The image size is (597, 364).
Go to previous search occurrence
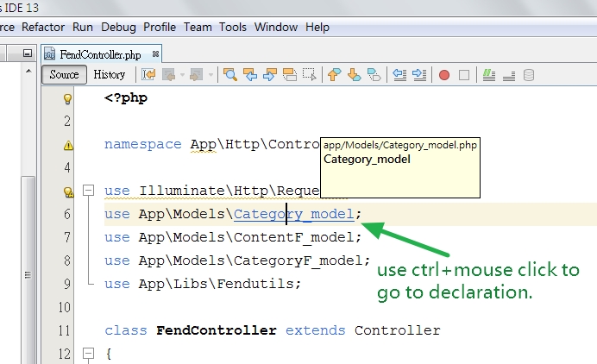[250, 75]
